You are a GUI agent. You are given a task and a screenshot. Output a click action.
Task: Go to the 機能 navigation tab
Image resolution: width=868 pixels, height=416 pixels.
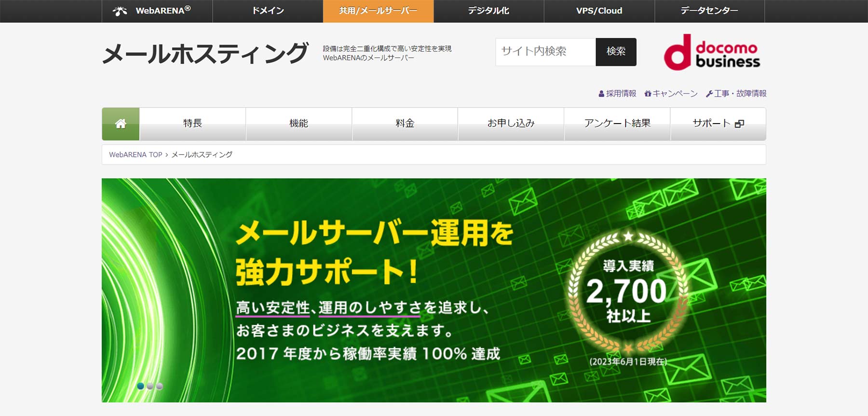click(x=298, y=124)
